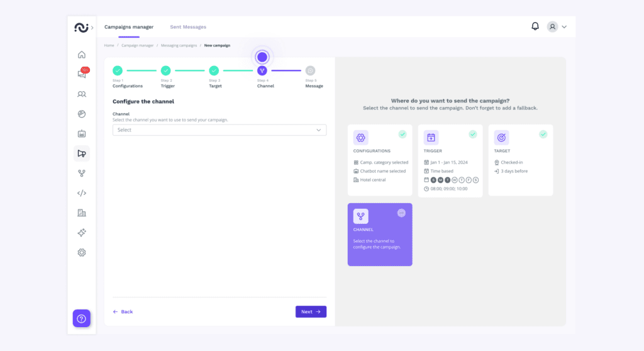Go back using the Back link

click(123, 311)
